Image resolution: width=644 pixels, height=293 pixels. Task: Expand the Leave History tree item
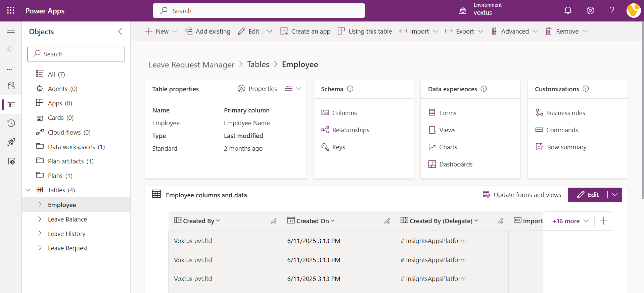[x=40, y=233]
